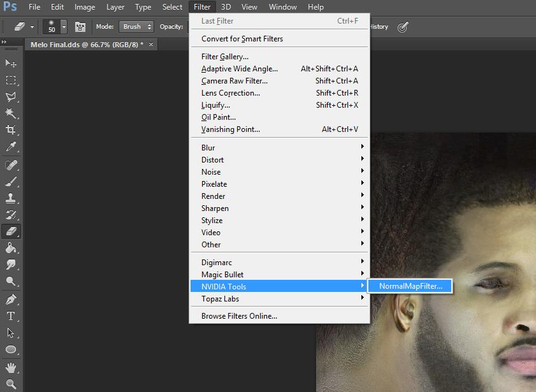Select the Zoom tool
The height and width of the screenshot is (392, 536).
click(11, 384)
